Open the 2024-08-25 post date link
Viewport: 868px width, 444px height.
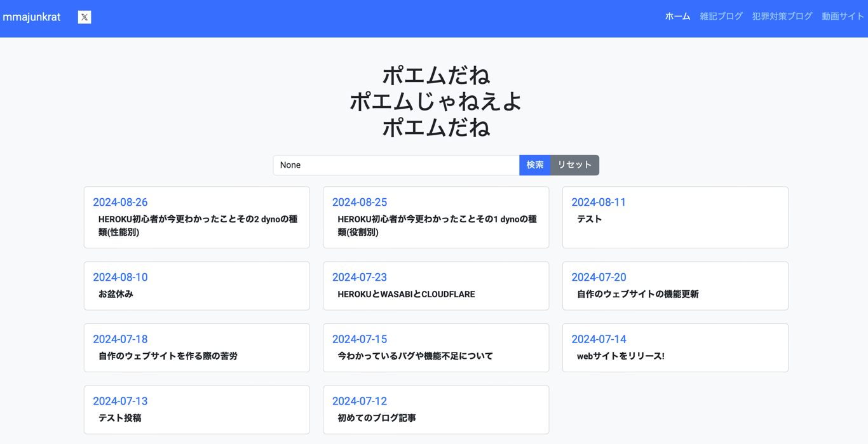(360, 202)
